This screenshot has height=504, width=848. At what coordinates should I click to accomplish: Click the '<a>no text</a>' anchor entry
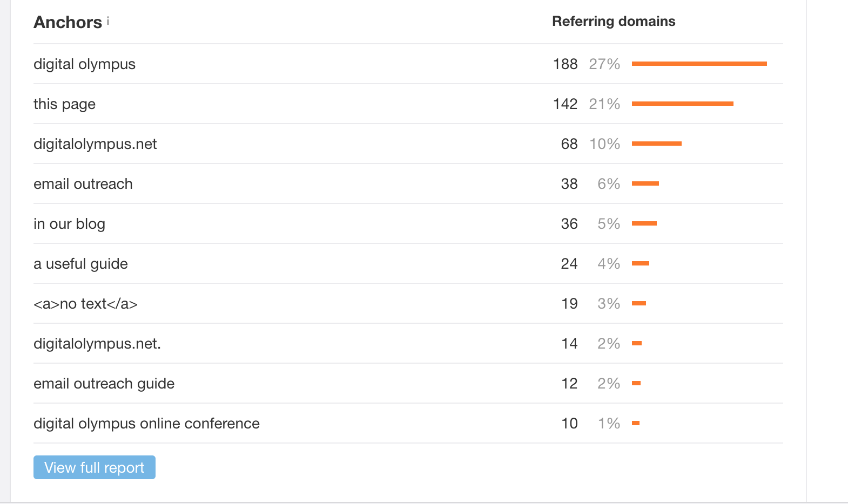tap(85, 304)
